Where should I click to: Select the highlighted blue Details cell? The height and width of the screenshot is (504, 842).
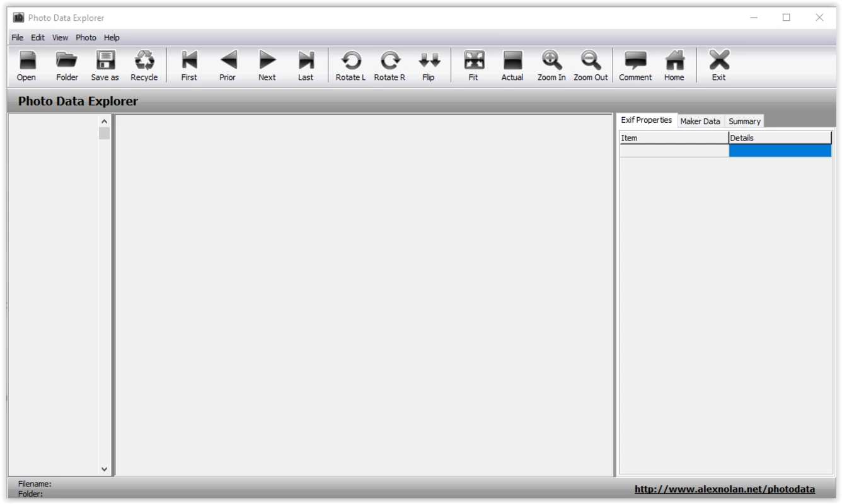click(780, 151)
